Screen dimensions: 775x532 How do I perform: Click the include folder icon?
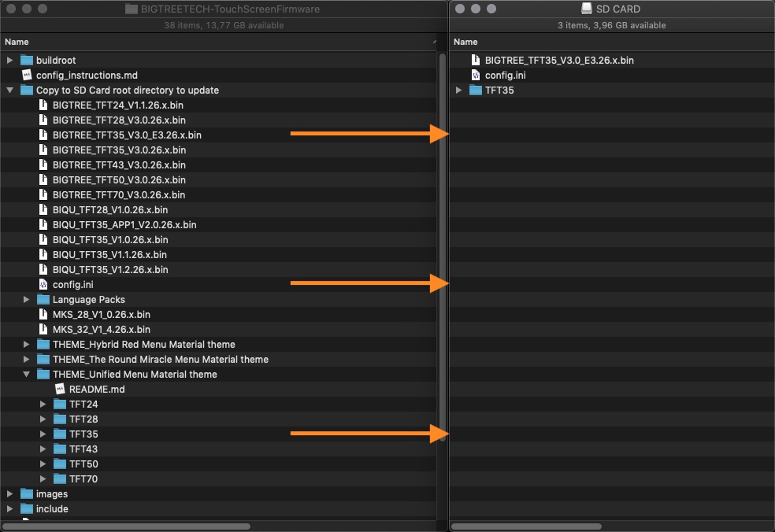point(27,508)
